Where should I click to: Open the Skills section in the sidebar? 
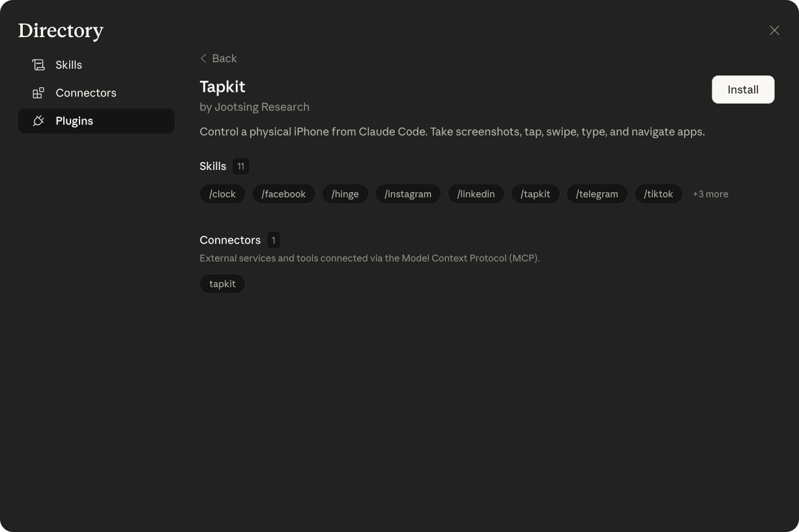[68, 64]
